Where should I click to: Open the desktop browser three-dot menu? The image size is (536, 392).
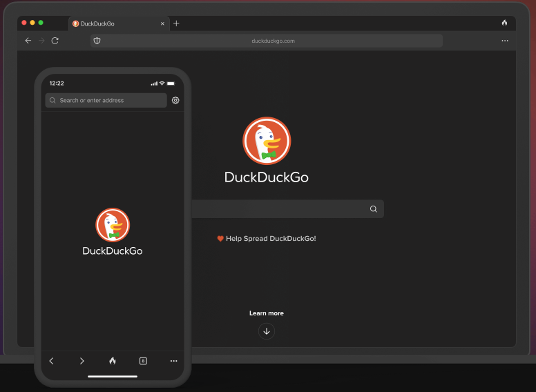pyautogui.click(x=505, y=41)
